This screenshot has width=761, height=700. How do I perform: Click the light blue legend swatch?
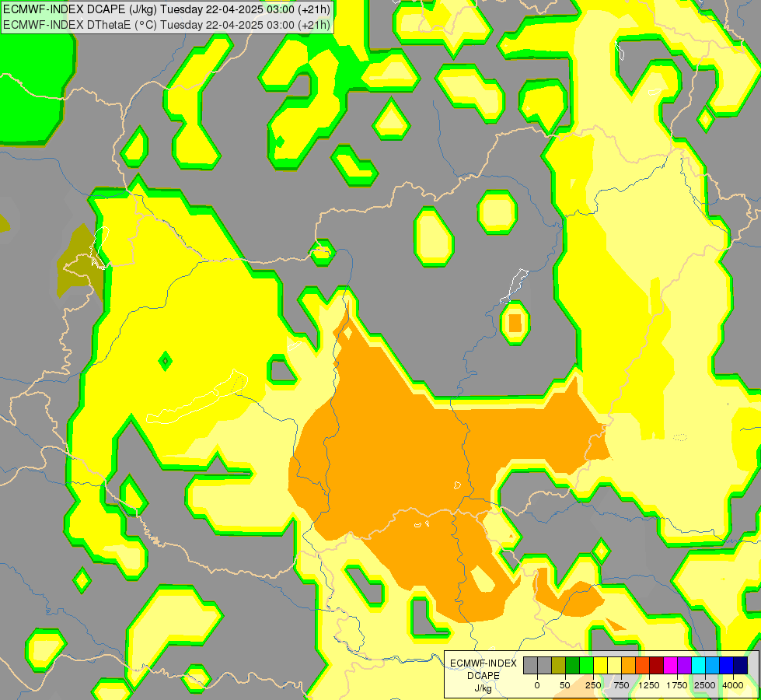pos(713,666)
